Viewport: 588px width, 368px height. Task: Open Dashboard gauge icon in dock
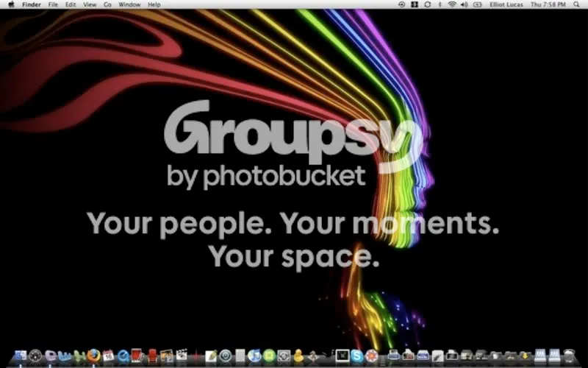point(35,355)
